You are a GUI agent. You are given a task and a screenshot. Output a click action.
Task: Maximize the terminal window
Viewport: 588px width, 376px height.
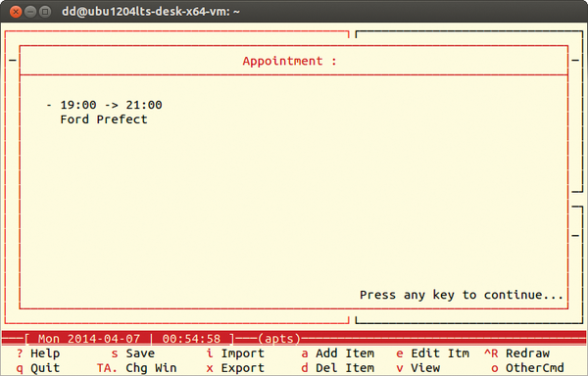tap(45, 12)
